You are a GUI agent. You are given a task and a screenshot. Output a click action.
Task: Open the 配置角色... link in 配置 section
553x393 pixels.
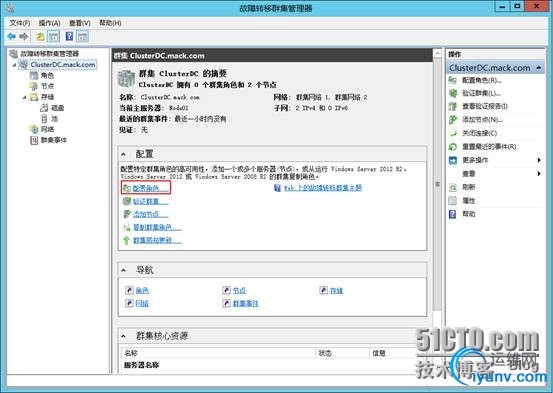[151, 188]
